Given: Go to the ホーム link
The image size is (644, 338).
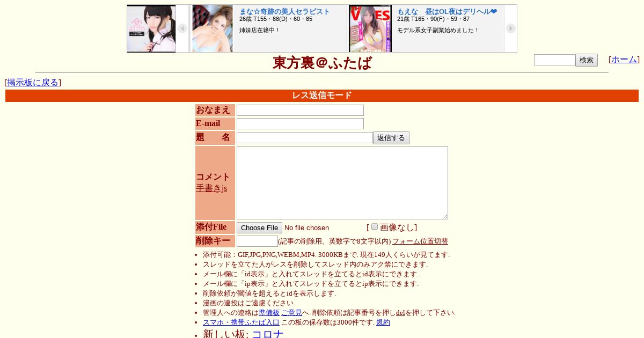Looking at the screenshot, I should 624,60.
